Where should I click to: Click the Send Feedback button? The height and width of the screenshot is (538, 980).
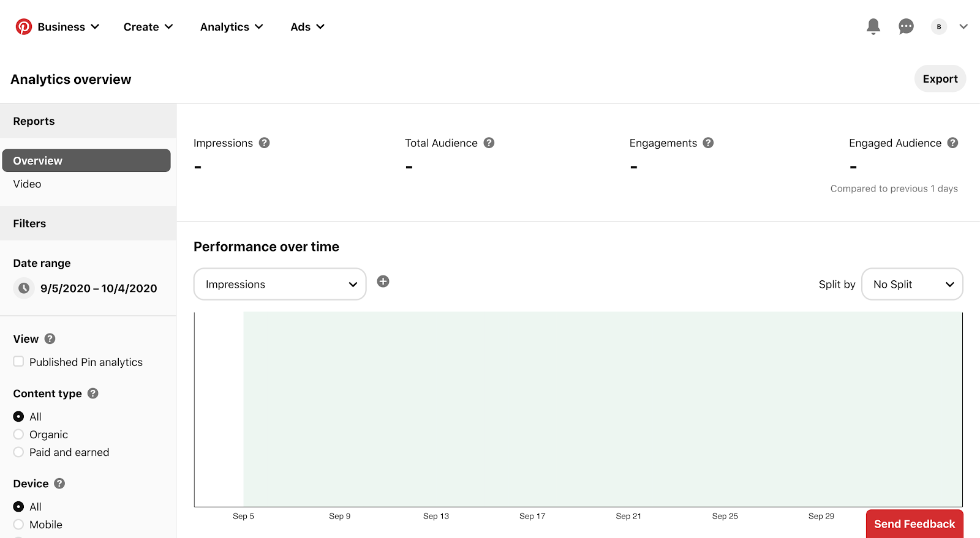(x=914, y=524)
